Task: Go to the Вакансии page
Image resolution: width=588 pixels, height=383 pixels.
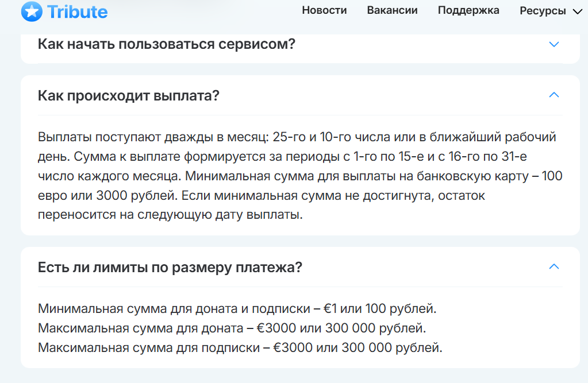Action: pos(392,10)
